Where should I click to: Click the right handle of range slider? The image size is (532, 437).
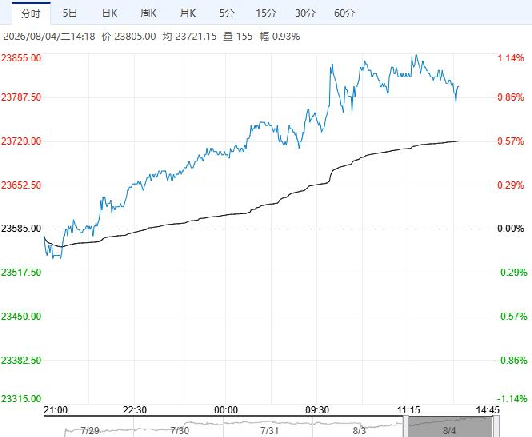[x=496, y=426]
